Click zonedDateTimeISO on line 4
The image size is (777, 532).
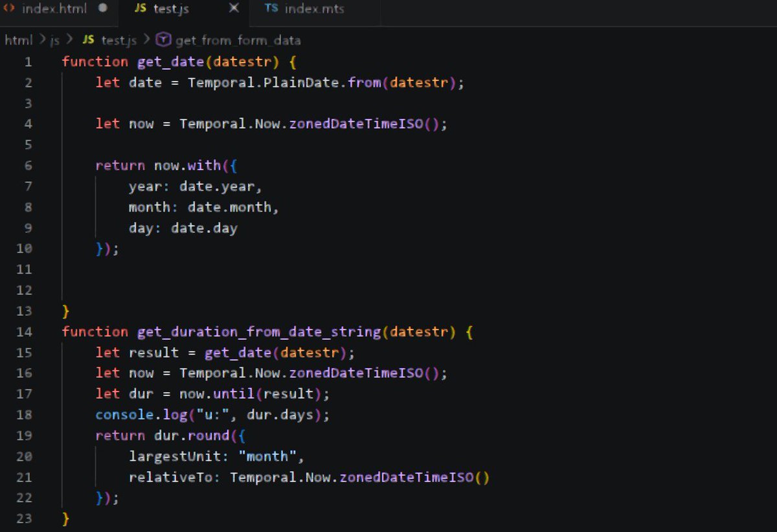[x=355, y=124]
